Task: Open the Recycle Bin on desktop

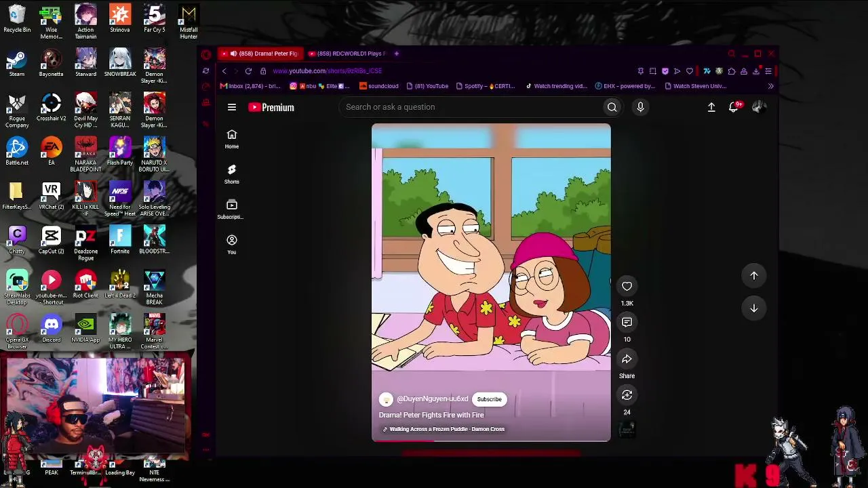Action: [x=17, y=18]
